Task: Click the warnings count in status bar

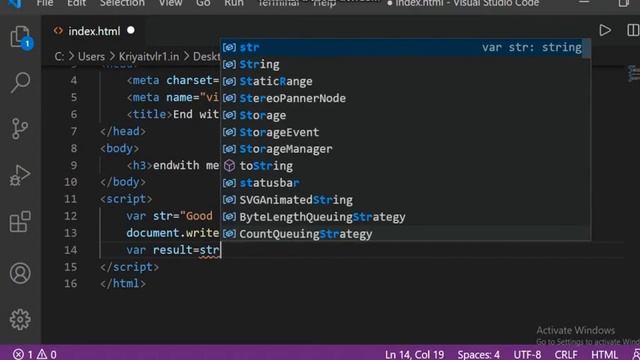Action: pyautogui.click(x=47, y=354)
